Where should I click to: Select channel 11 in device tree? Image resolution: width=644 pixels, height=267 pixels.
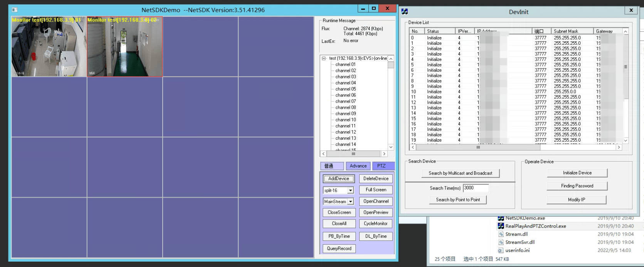point(345,126)
